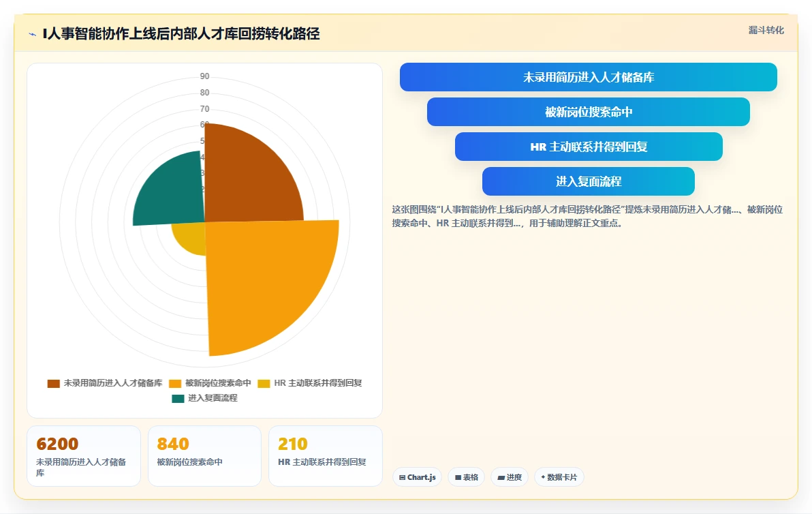The height and width of the screenshot is (514, 812).
Task: Click the card caption 未录用简历进入人才储备库 under 6200
Action: pyautogui.click(x=81, y=468)
